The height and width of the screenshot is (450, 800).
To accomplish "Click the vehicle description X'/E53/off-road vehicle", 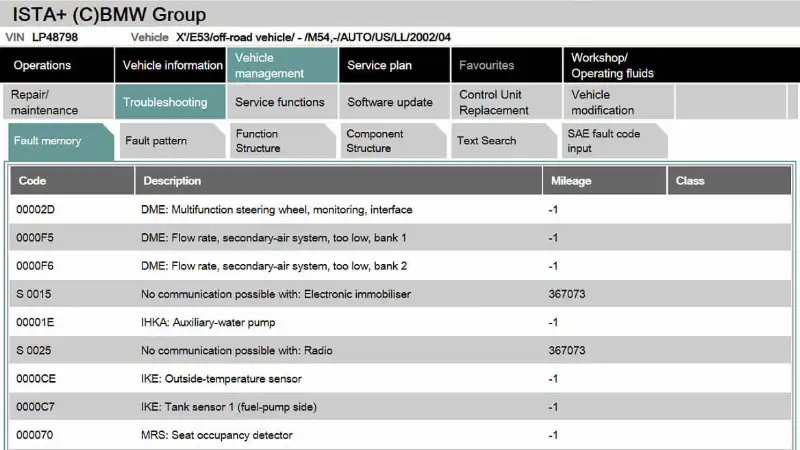I will point(313,37).
